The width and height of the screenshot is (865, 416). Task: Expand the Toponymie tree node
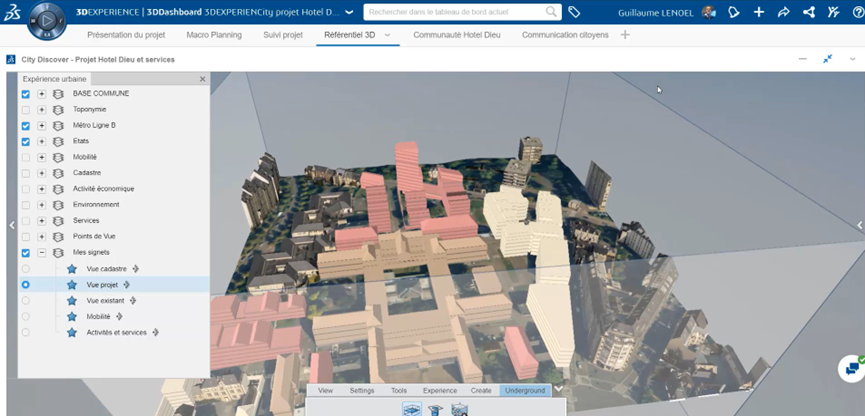[x=41, y=110]
